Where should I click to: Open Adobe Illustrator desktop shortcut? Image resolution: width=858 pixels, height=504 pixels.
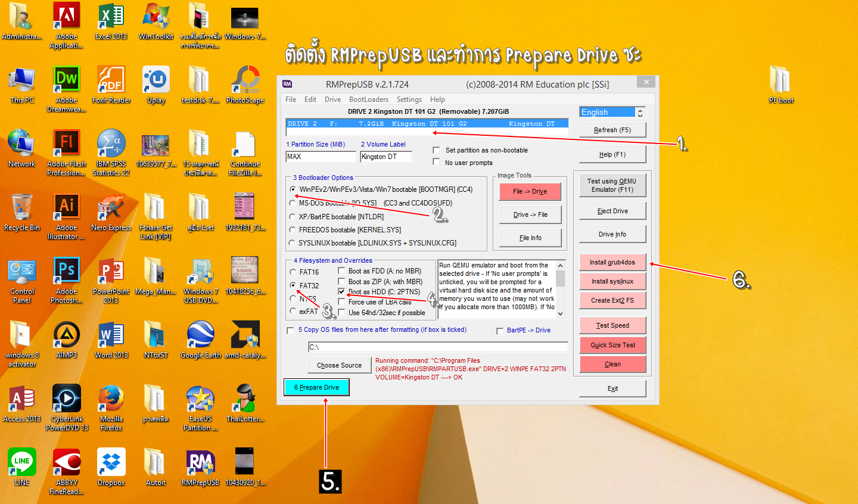coord(67,217)
